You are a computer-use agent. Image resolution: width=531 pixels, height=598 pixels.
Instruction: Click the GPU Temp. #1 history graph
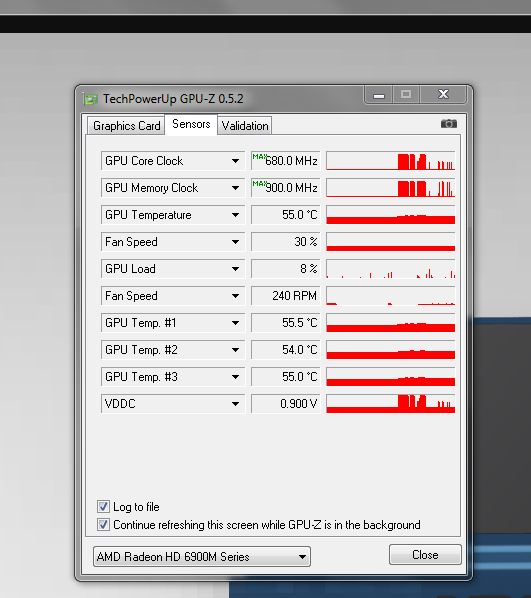(391, 323)
